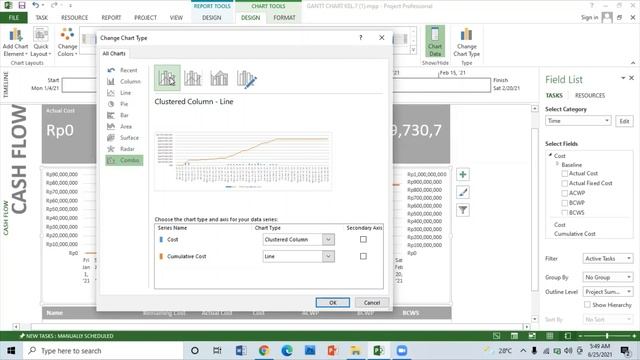Click Add Chart Element in ribbon
The height and width of the screenshot is (360, 640).
16,42
